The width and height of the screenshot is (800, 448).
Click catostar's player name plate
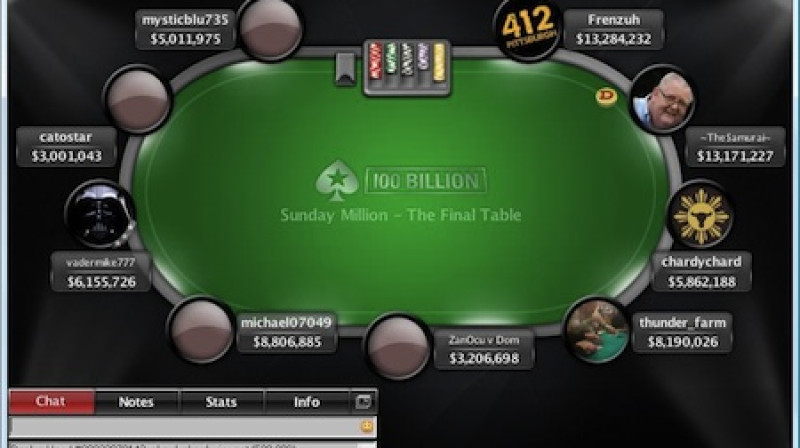coord(66,146)
